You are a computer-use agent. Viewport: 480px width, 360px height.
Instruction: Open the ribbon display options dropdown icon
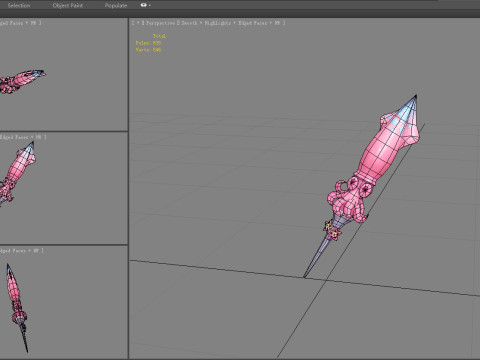click(146, 5)
